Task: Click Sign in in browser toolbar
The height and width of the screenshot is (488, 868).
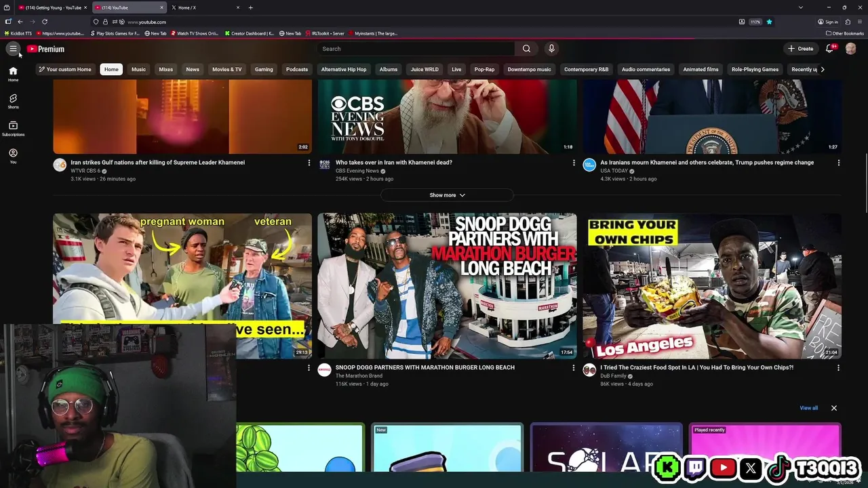Action: tap(829, 22)
